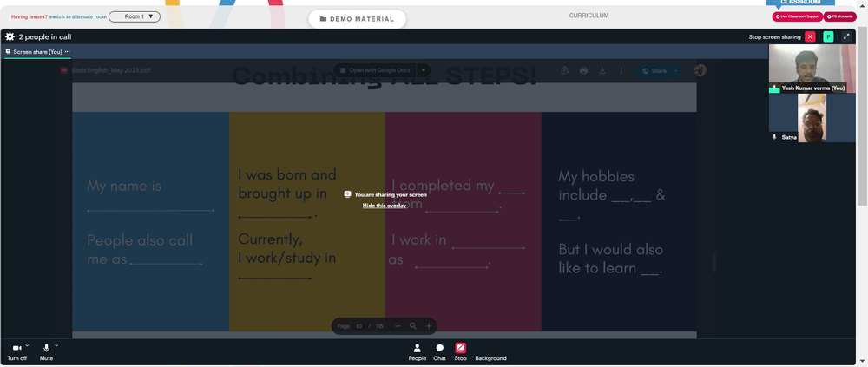Select the Screen share (You) tab

pos(37,51)
